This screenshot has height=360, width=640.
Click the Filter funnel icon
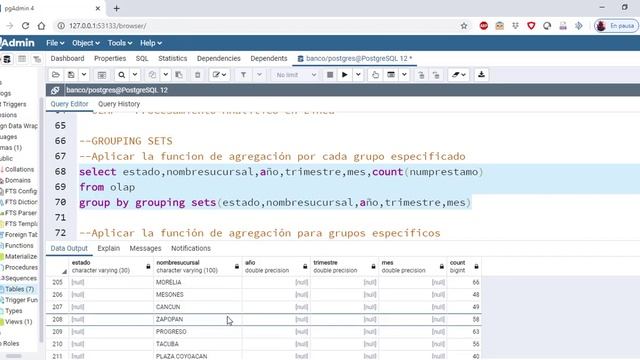(x=243, y=75)
